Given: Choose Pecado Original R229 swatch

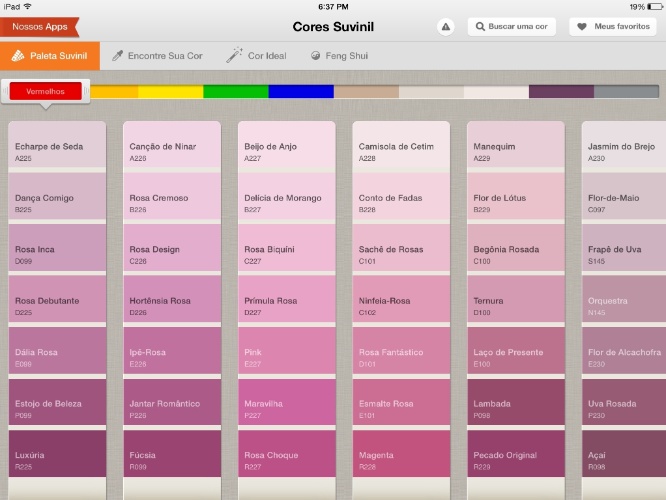Looking at the screenshot, I should [x=516, y=453].
